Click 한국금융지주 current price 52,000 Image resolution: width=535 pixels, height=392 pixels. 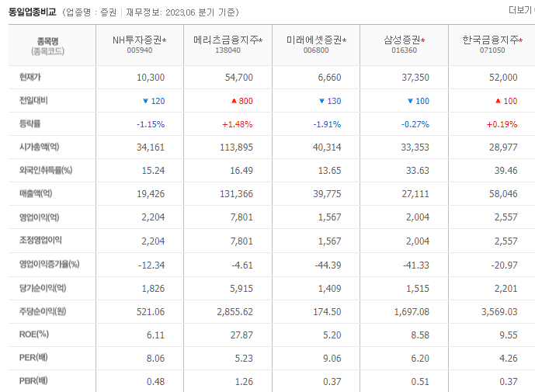pyautogui.click(x=503, y=78)
